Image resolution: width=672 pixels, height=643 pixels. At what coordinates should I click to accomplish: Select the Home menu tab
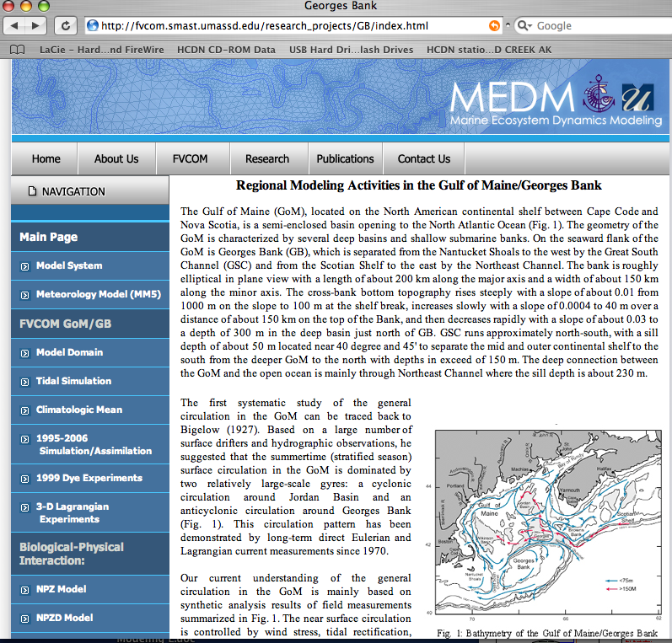pyautogui.click(x=46, y=159)
